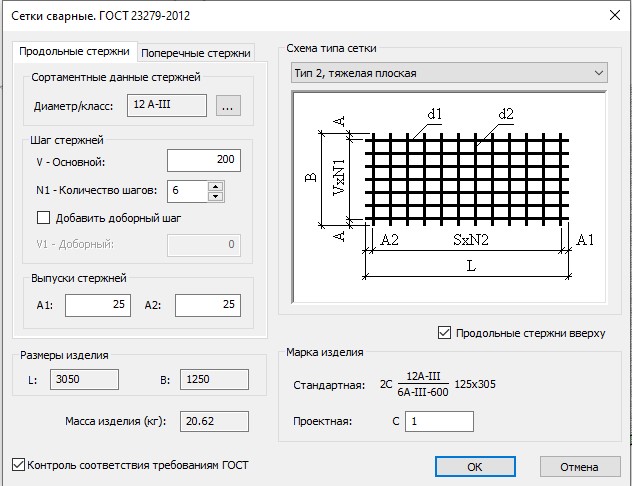Click the A1 bar extension field
The image size is (632, 486).
coord(97,305)
